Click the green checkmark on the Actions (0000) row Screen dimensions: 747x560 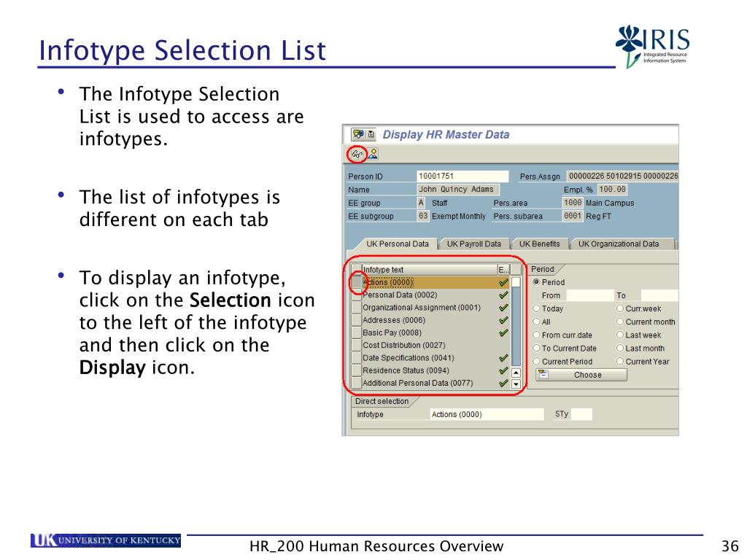pyautogui.click(x=503, y=282)
